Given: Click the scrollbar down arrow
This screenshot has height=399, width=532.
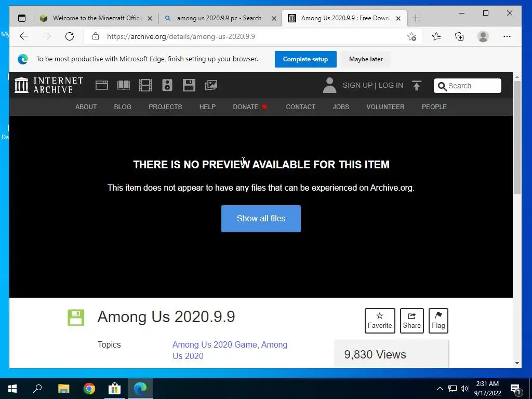Looking at the screenshot, I should (517, 363).
